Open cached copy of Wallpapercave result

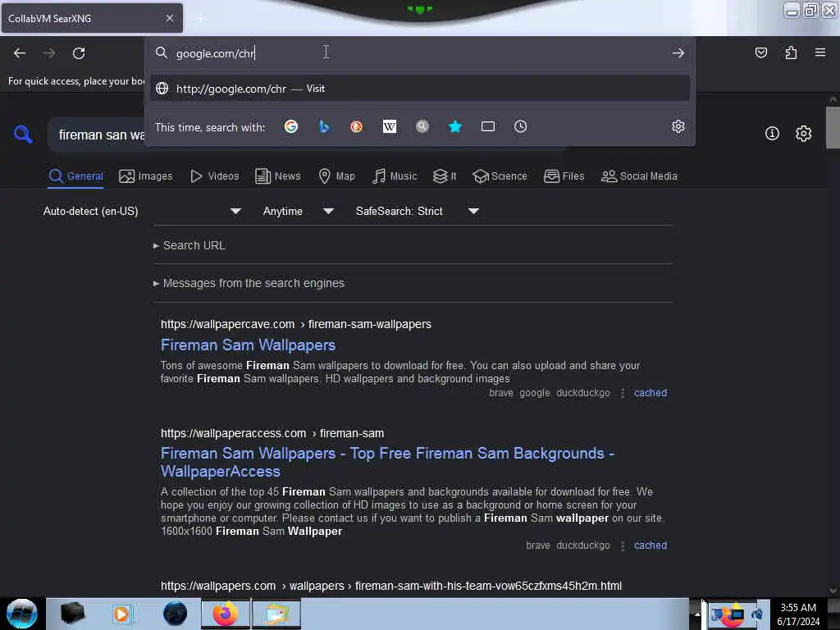click(x=651, y=393)
